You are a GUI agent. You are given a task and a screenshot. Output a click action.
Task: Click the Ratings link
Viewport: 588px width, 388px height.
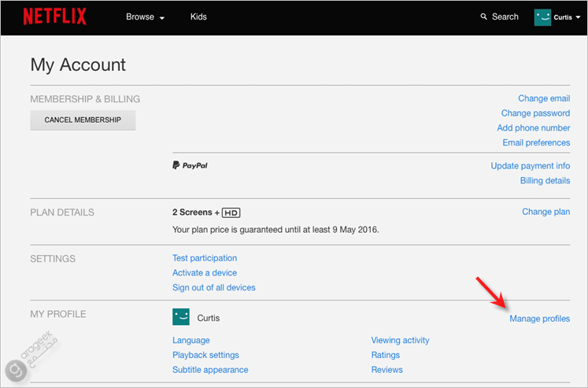(386, 355)
